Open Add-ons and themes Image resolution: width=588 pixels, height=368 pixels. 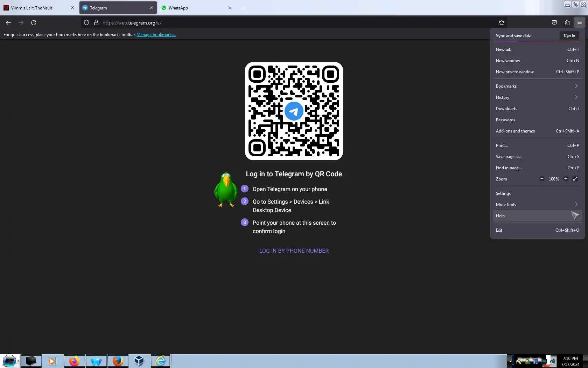537,131
